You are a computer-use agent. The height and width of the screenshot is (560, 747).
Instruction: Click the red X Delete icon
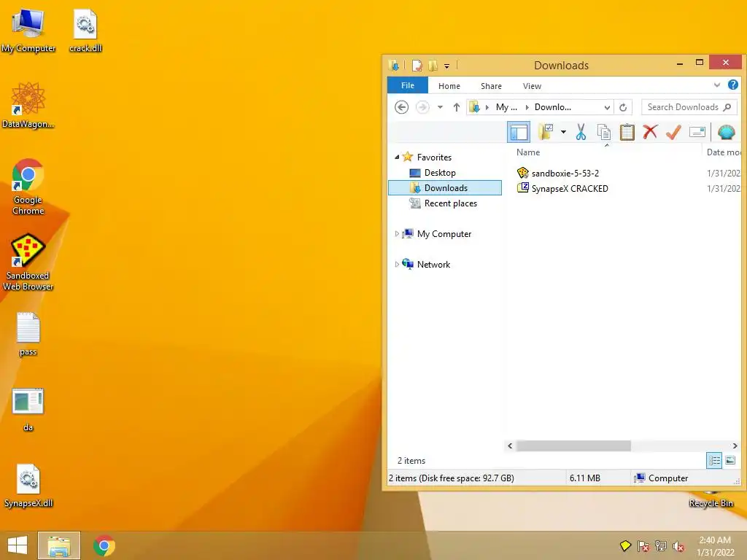click(650, 132)
